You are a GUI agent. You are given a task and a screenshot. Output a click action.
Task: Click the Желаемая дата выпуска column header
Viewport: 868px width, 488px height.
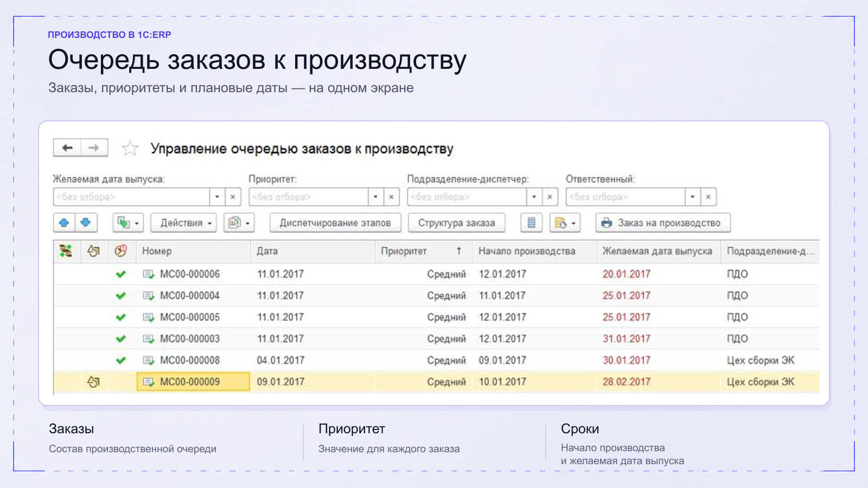pyautogui.click(x=658, y=251)
